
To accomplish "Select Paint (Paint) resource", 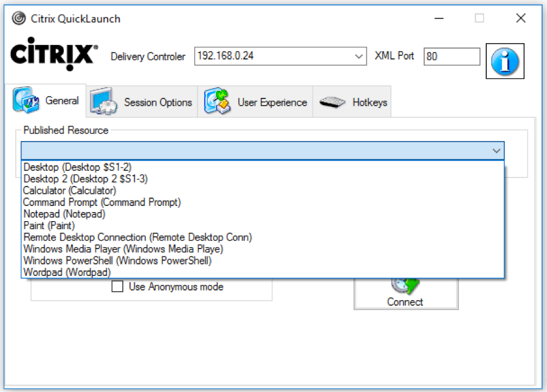I will (263, 225).
